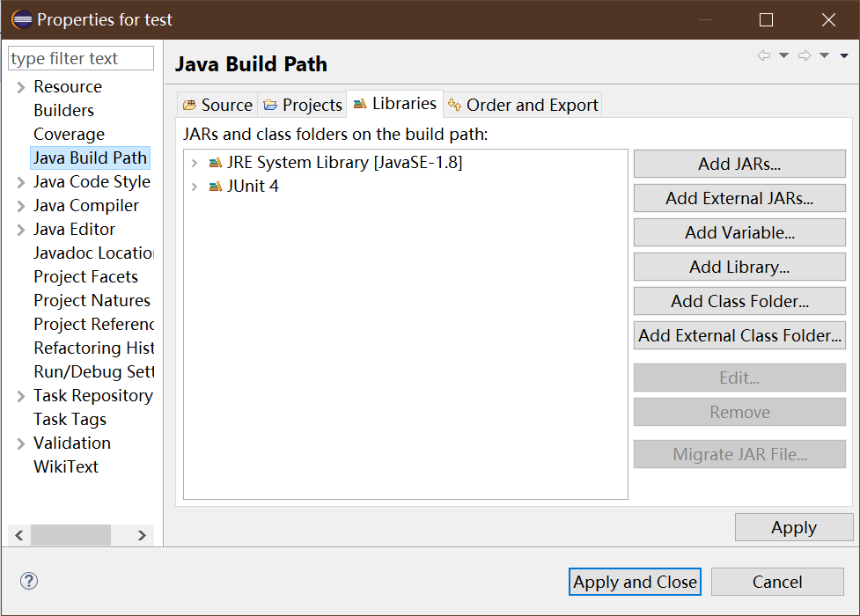Click the Add Class Folder... button

click(739, 301)
